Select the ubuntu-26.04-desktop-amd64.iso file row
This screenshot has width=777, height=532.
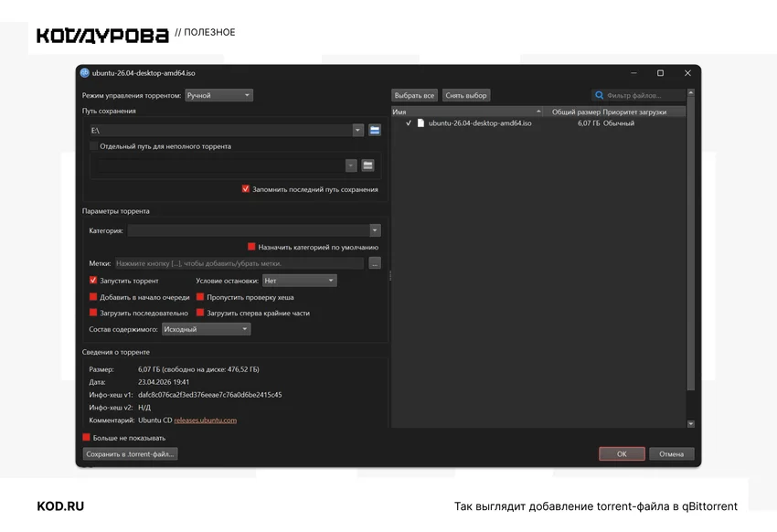point(538,122)
